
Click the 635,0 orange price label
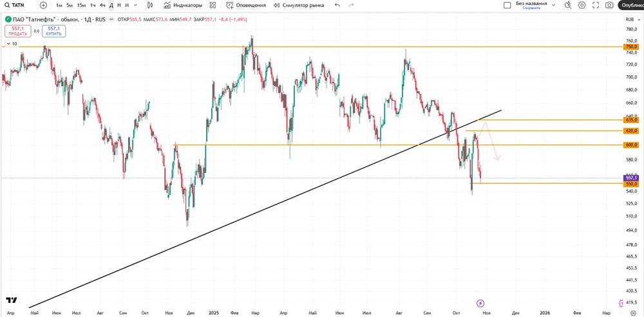(631, 120)
